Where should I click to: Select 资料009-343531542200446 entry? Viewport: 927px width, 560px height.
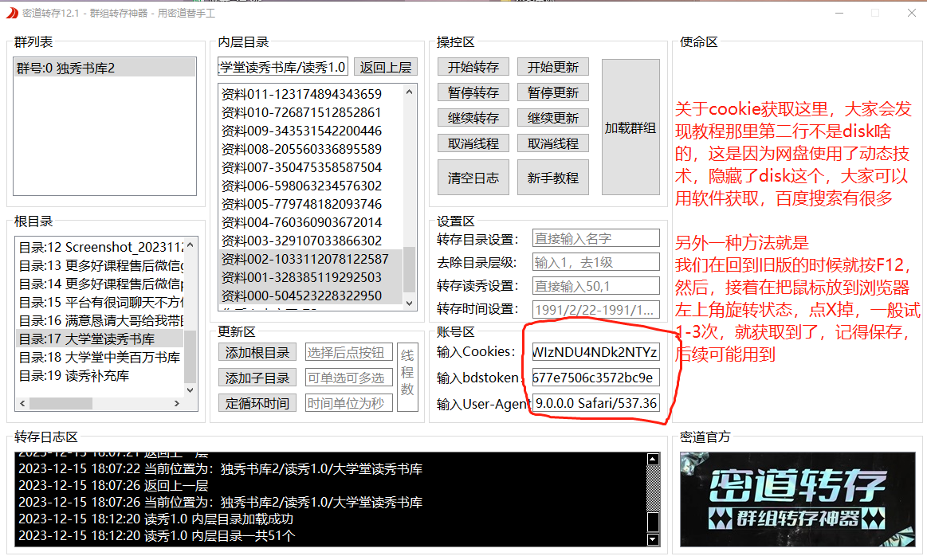pos(311,131)
